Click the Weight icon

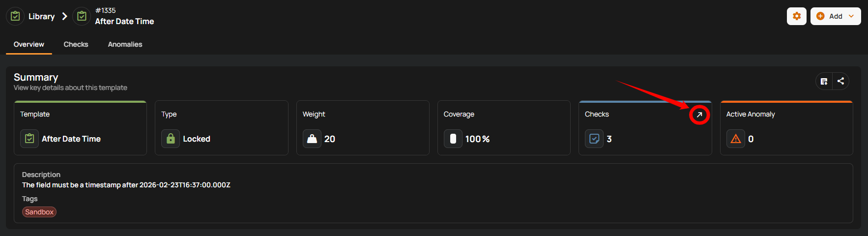tap(312, 139)
